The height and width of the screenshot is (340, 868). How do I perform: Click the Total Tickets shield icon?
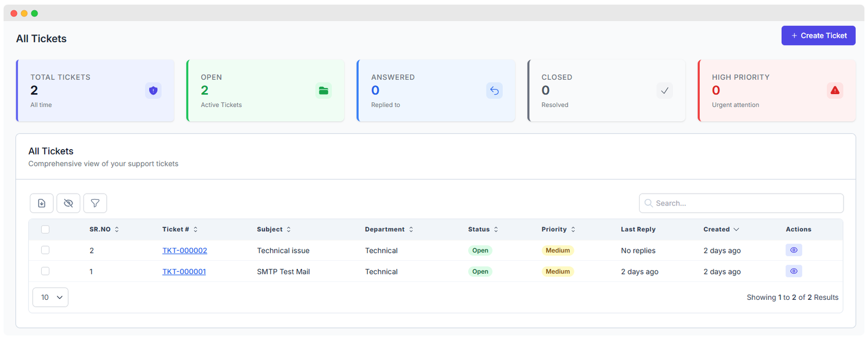[x=154, y=91]
